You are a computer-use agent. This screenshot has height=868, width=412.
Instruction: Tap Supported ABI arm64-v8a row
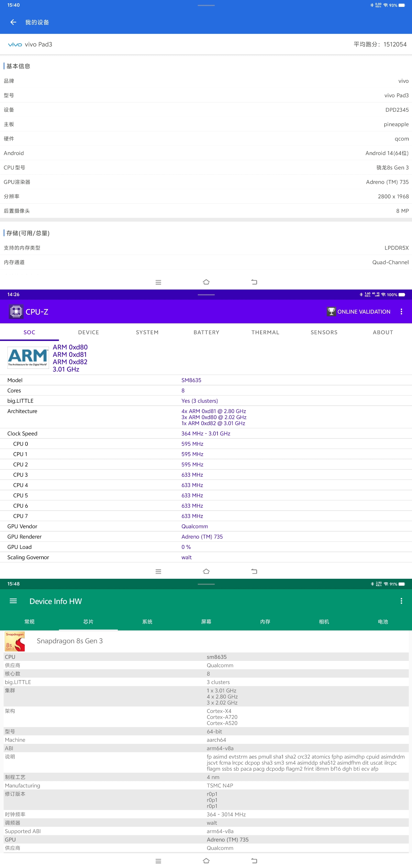[x=206, y=831]
